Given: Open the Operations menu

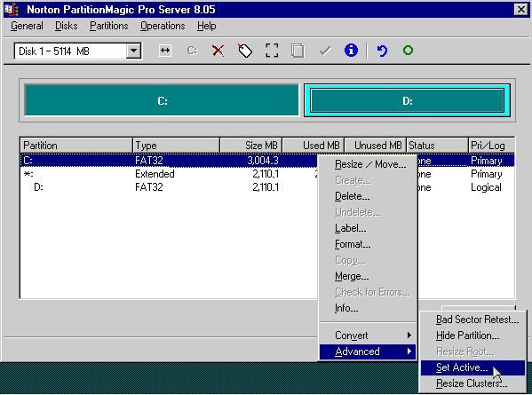Looking at the screenshot, I should pos(163,26).
